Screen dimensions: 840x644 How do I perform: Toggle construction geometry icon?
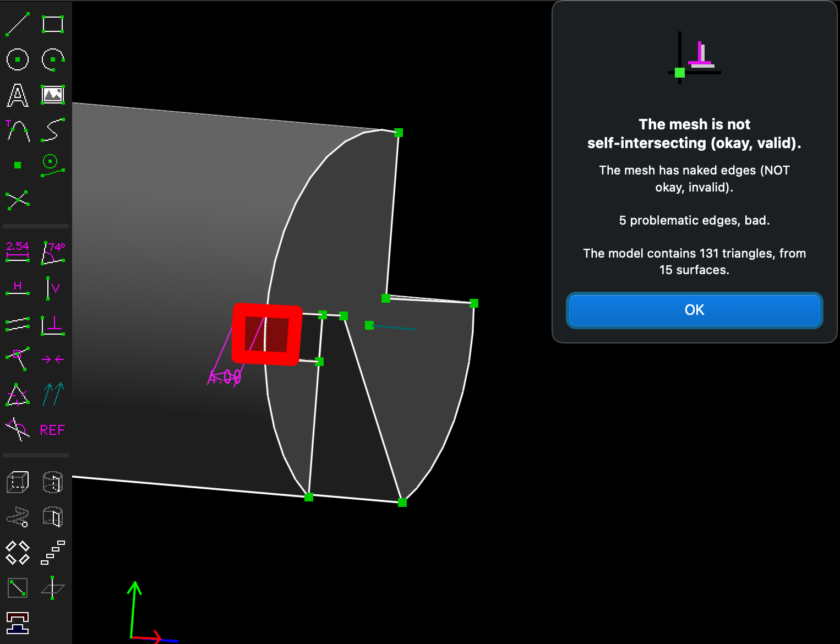pyautogui.click(x=53, y=165)
